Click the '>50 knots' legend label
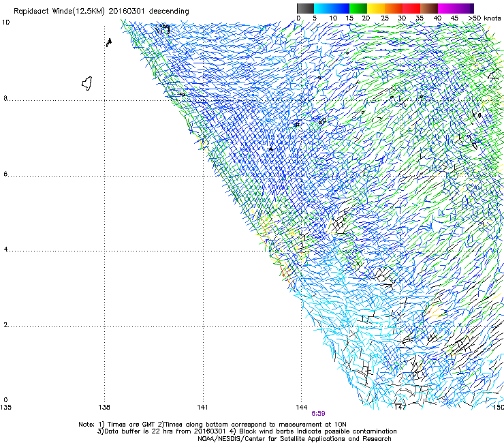Image resolution: width=504 pixels, height=443 pixels. (484, 18)
